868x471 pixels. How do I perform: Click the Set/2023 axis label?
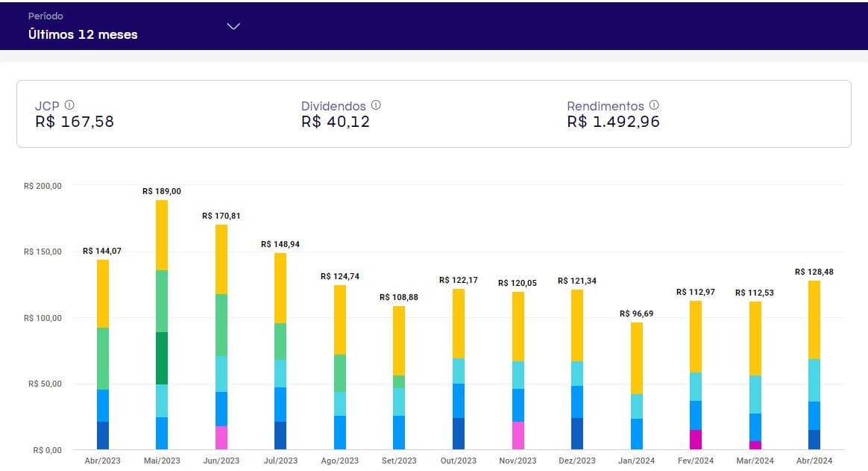(x=399, y=461)
